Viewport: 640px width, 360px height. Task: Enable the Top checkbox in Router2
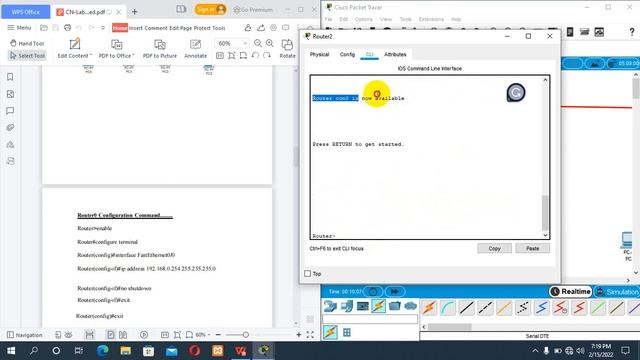[308, 273]
